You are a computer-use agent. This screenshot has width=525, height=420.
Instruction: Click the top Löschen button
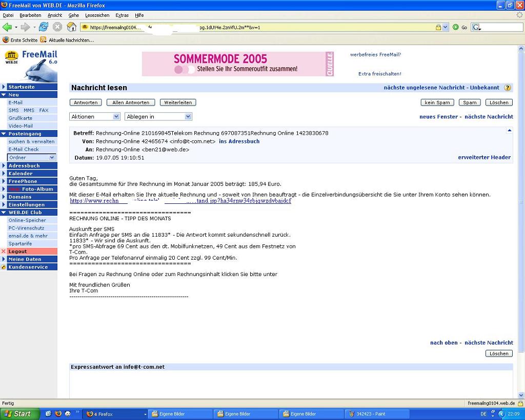(499, 102)
